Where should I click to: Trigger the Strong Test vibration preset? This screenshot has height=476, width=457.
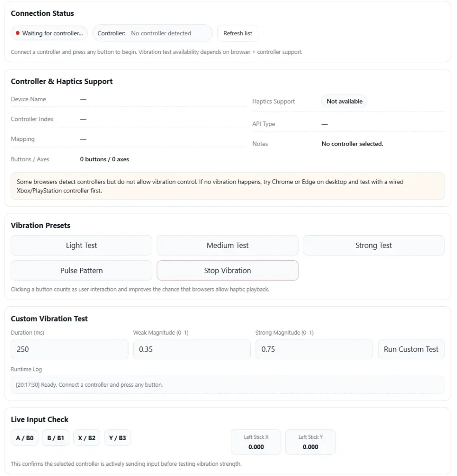point(373,245)
